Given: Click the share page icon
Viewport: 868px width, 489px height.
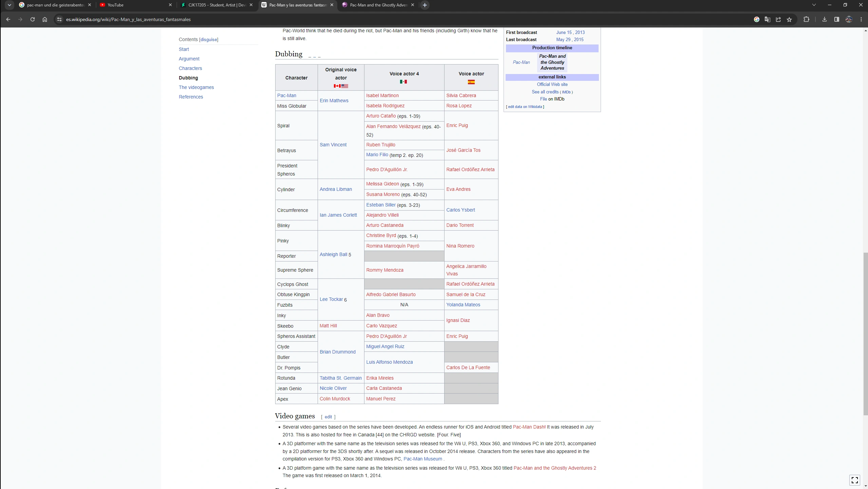Looking at the screenshot, I should tap(778, 19).
